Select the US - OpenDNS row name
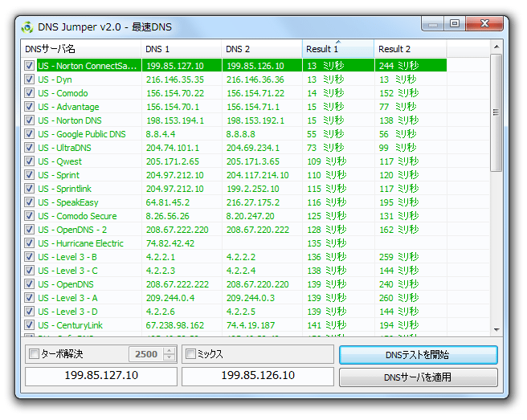This screenshot has height=420, width=527. click(66, 284)
